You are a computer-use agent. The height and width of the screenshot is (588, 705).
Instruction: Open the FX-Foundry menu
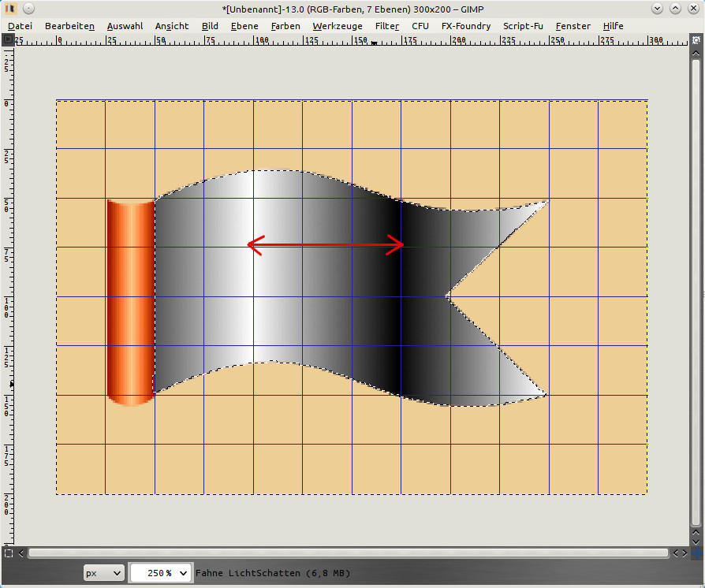coord(466,26)
